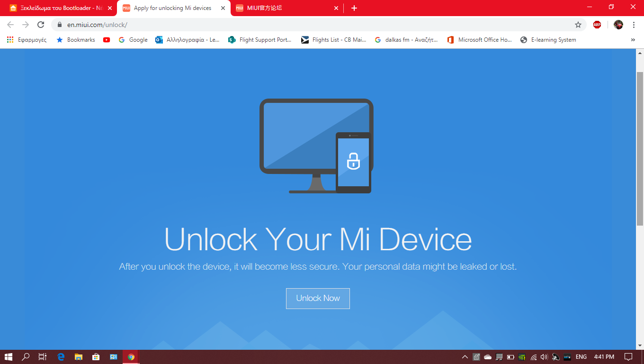Screen dimensions: 644x364
Task: Open the NVIDIA tray icon
Action: (522, 357)
